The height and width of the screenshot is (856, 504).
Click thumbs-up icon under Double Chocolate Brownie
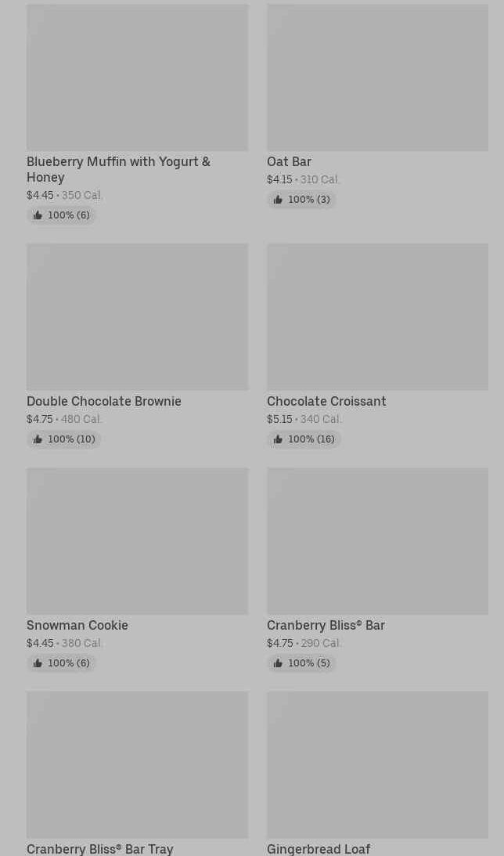click(x=38, y=439)
